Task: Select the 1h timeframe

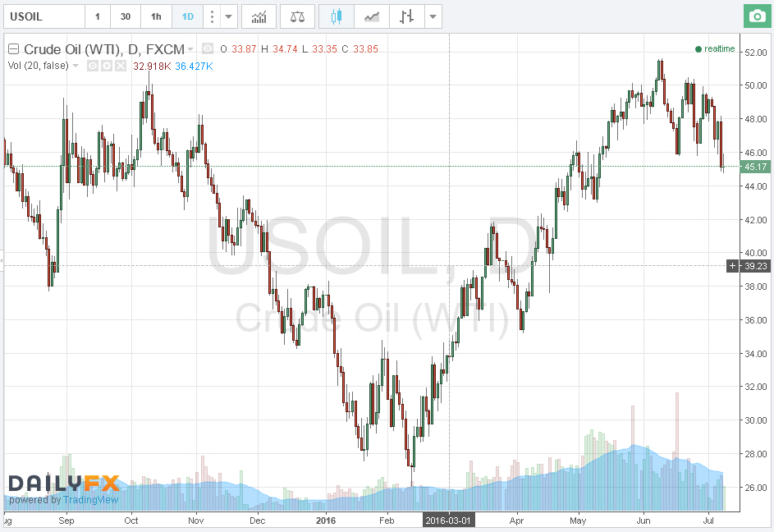Action: (156, 16)
